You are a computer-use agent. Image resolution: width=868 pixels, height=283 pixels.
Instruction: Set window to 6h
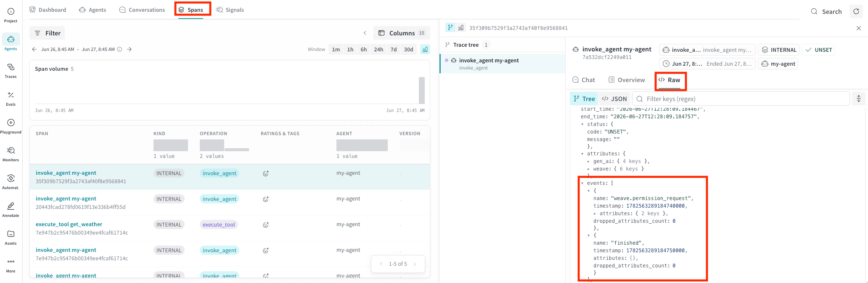pos(364,49)
